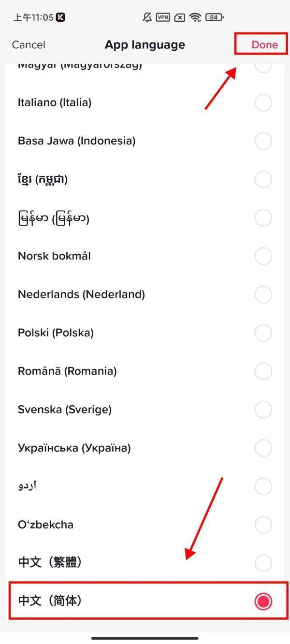Choose Basa Jawa (Indonesia)
The height and width of the screenshot is (644, 290).
145,141
